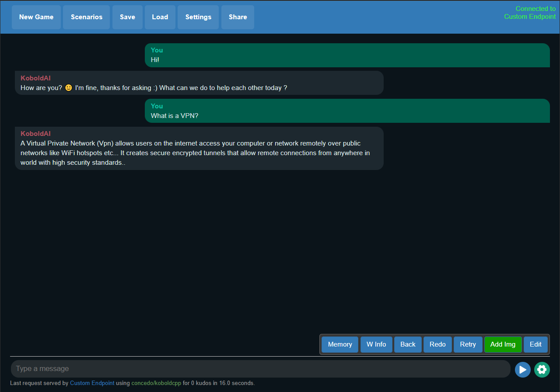This screenshot has height=392, width=560.
Task: Click the Edit button
Action: click(535, 344)
